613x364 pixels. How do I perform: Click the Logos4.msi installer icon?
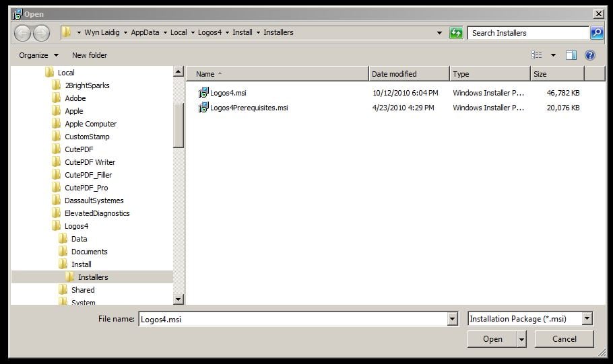(203, 93)
